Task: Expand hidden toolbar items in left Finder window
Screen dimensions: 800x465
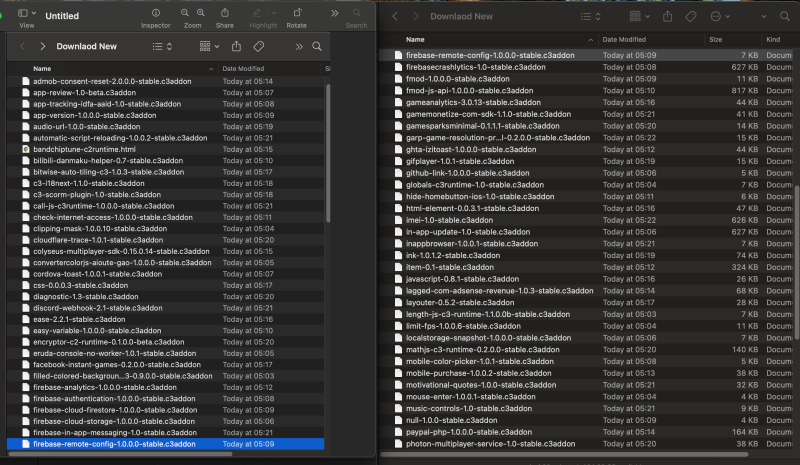Action: [299, 47]
